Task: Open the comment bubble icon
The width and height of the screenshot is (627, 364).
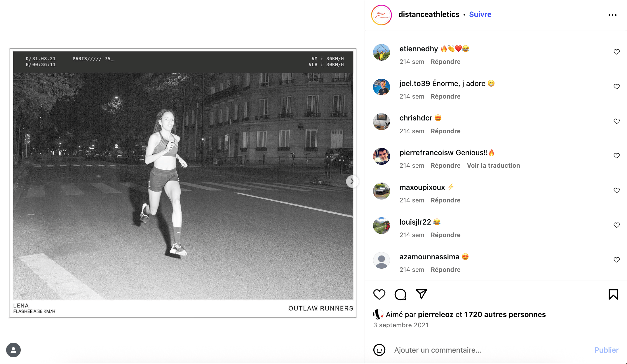Action: click(x=400, y=294)
